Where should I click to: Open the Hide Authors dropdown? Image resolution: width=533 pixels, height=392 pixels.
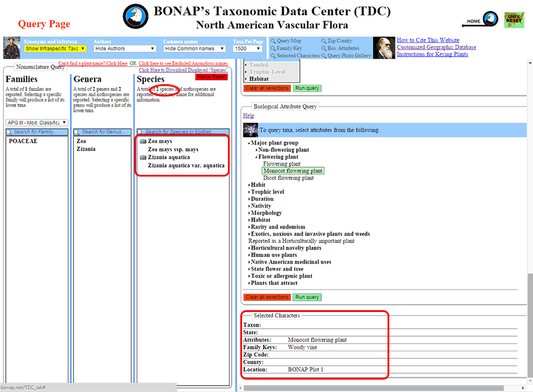[x=125, y=49]
